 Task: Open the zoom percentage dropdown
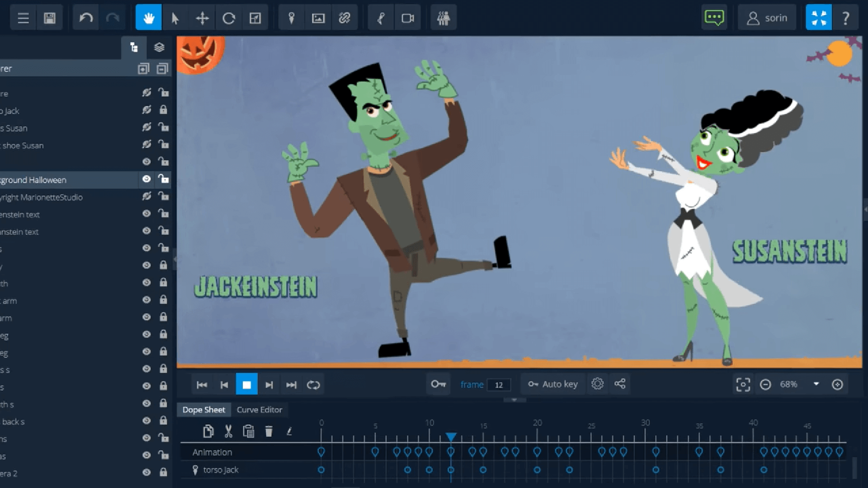(x=816, y=384)
